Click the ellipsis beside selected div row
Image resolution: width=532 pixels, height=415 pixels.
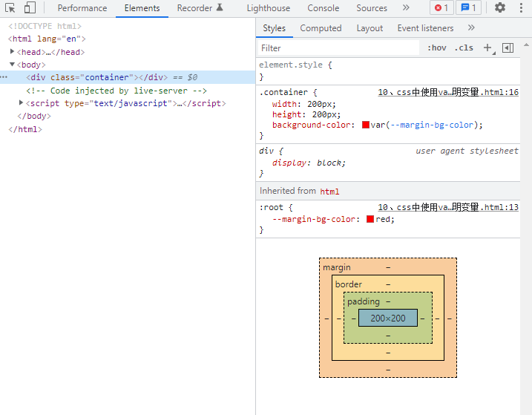click(4, 77)
